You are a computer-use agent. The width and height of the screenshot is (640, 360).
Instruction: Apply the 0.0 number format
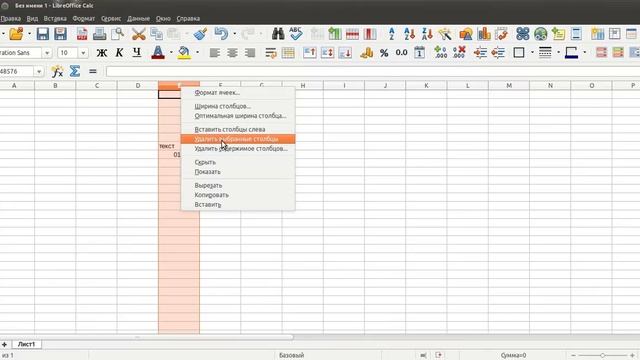tap(402, 53)
